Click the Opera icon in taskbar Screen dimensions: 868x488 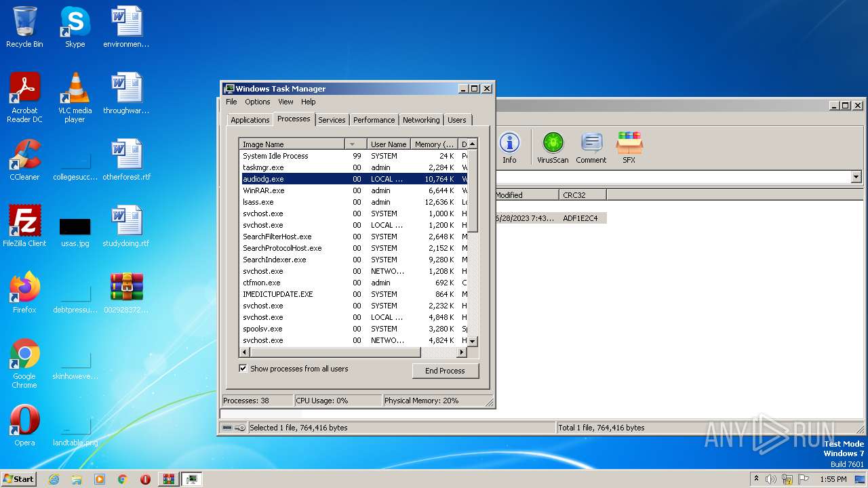pyautogui.click(x=145, y=479)
